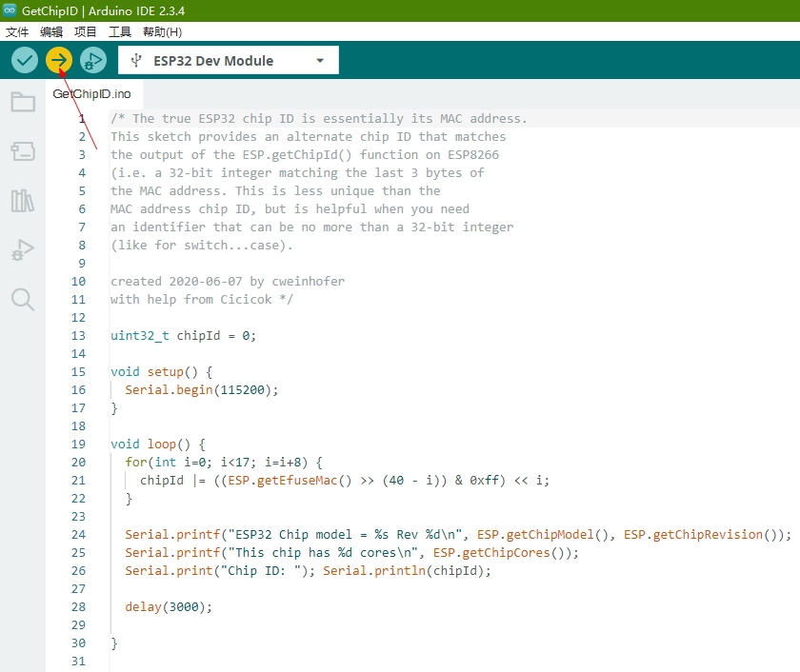Click the 'for(int i=0; i<17; i=i+8)' line
Image resolution: width=800 pixels, height=672 pixels.
pos(224,463)
